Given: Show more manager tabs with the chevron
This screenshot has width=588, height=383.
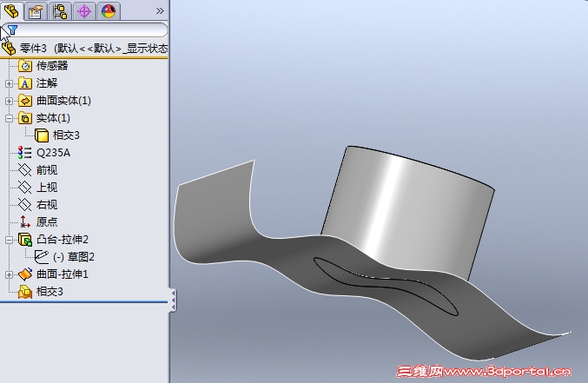Looking at the screenshot, I should (x=160, y=11).
